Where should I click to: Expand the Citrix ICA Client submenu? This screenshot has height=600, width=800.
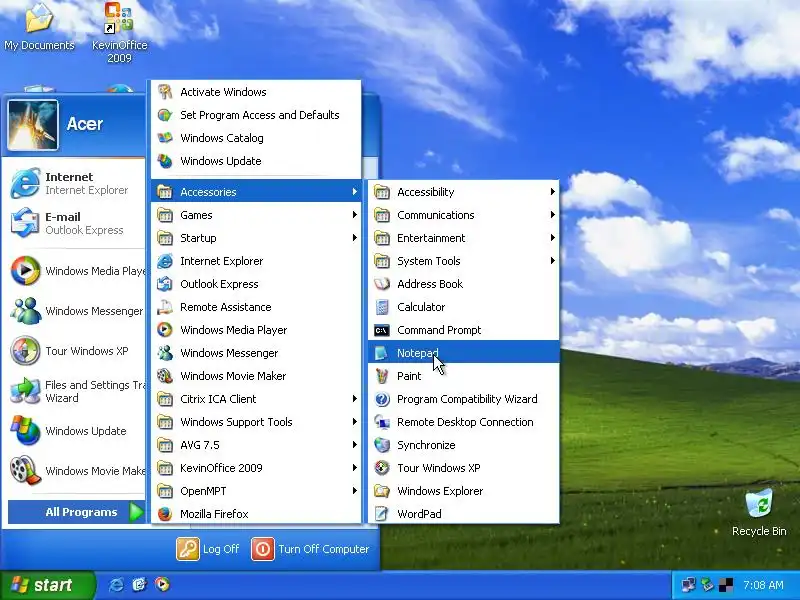point(256,399)
